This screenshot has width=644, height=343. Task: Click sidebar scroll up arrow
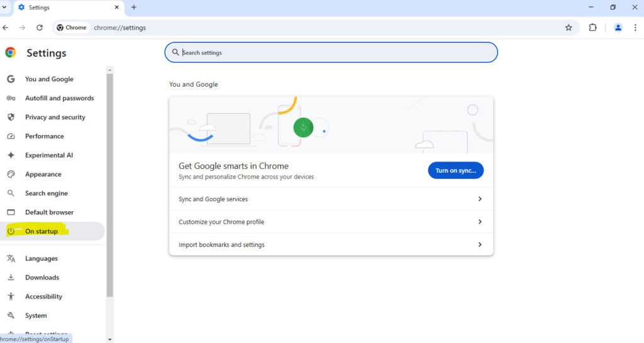109,70
